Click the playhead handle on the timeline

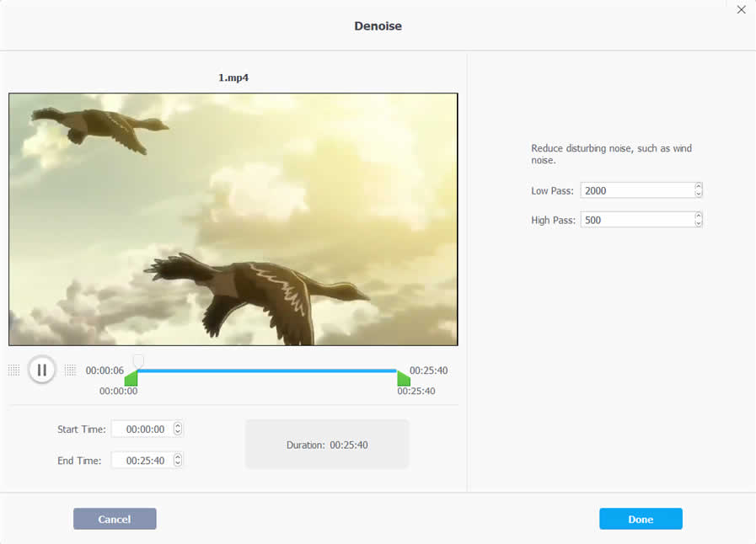point(138,361)
